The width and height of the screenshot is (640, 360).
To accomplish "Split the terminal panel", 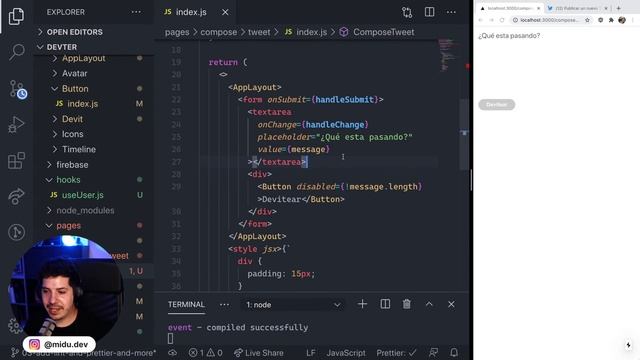I will pos(385,304).
